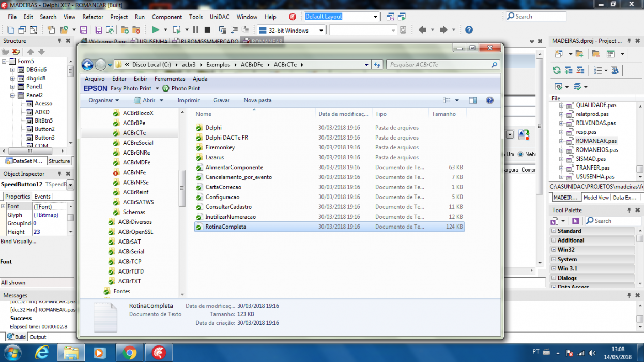
Task: Click the Explorer refresh arrows icon
Action: [377, 65]
